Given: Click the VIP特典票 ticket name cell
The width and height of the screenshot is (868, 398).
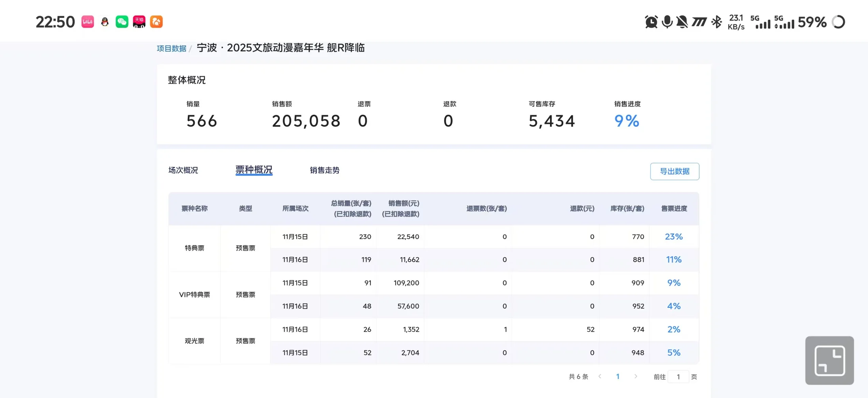Looking at the screenshot, I should coord(195,295).
